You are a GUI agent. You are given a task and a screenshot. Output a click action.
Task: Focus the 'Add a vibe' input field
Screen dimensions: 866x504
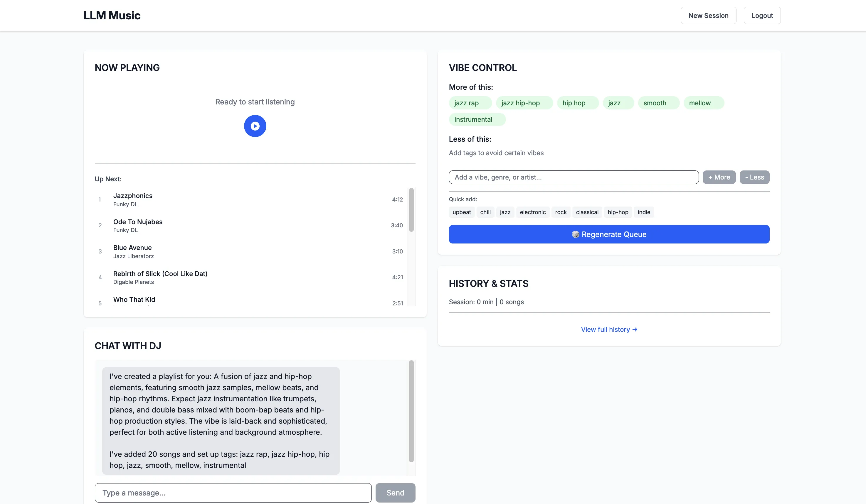pyautogui.click(x=573, y=177)
